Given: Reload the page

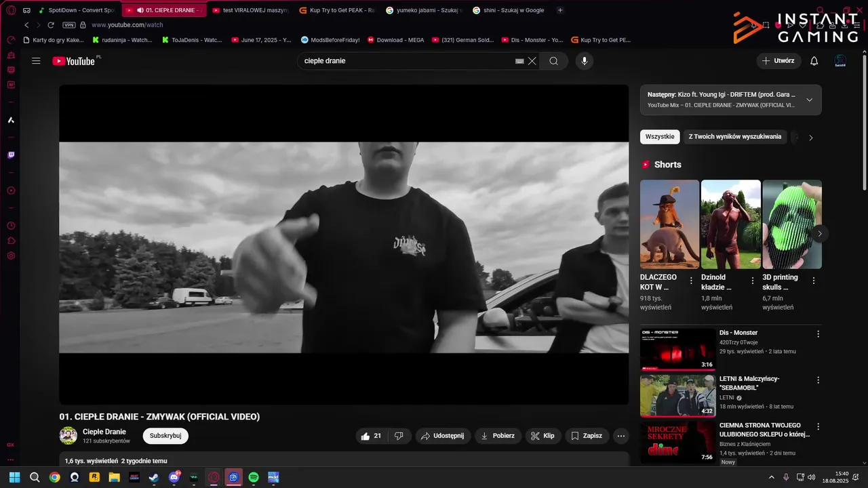Looking at the screenshot, I should [50, 25].
